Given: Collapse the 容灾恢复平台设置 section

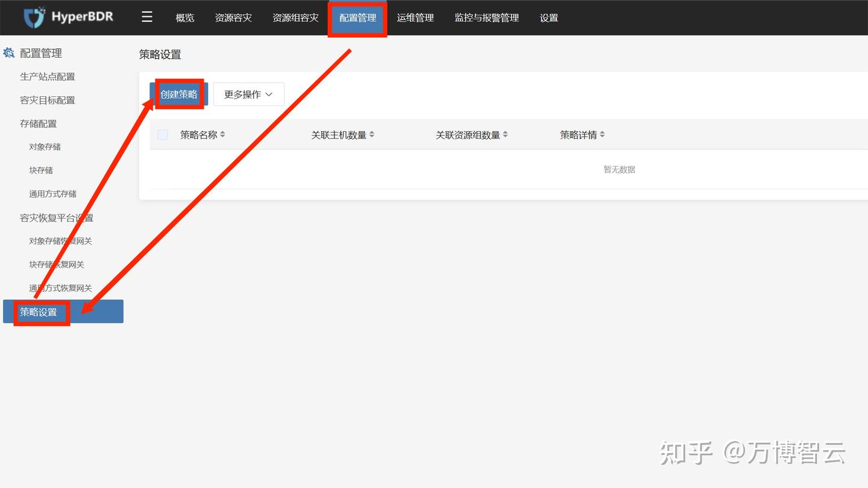Looking at the screenshot, I should [x=56, y=217].
